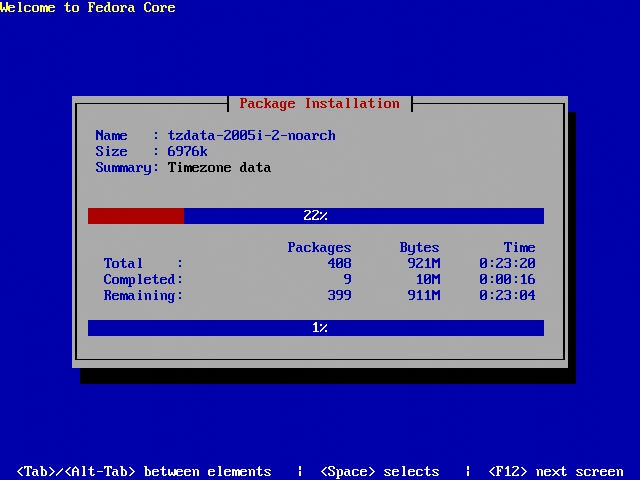The height and width of the screenshot is (480, 640).
Task: Click the red filled portion of package progress bar
Action: pyautogui.click(x=135, y=216)
